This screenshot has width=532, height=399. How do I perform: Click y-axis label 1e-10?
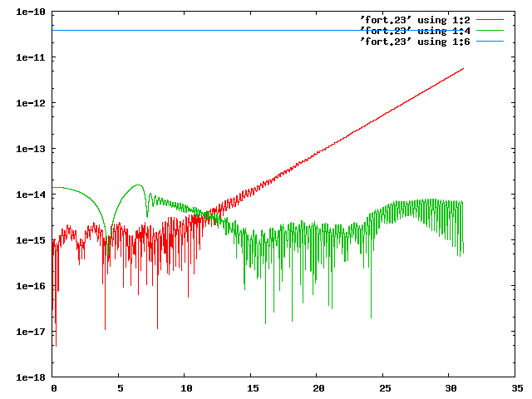click(x=31, y=12)
